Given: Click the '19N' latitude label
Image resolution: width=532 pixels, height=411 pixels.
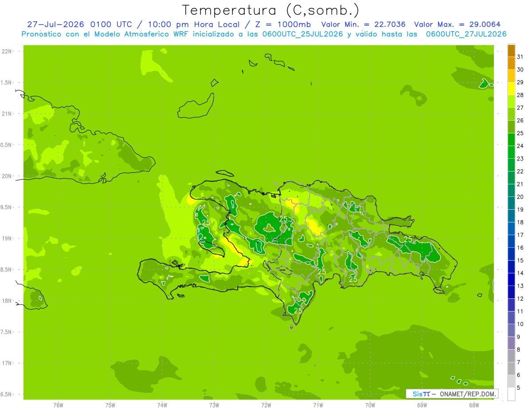Looking at the screenshot, I should tap(7, 239).
